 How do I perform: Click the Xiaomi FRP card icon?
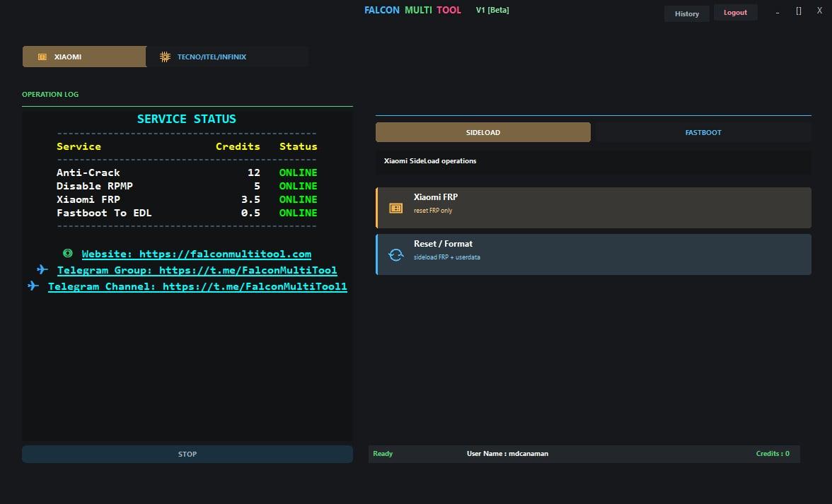click(x=396, y=209)
